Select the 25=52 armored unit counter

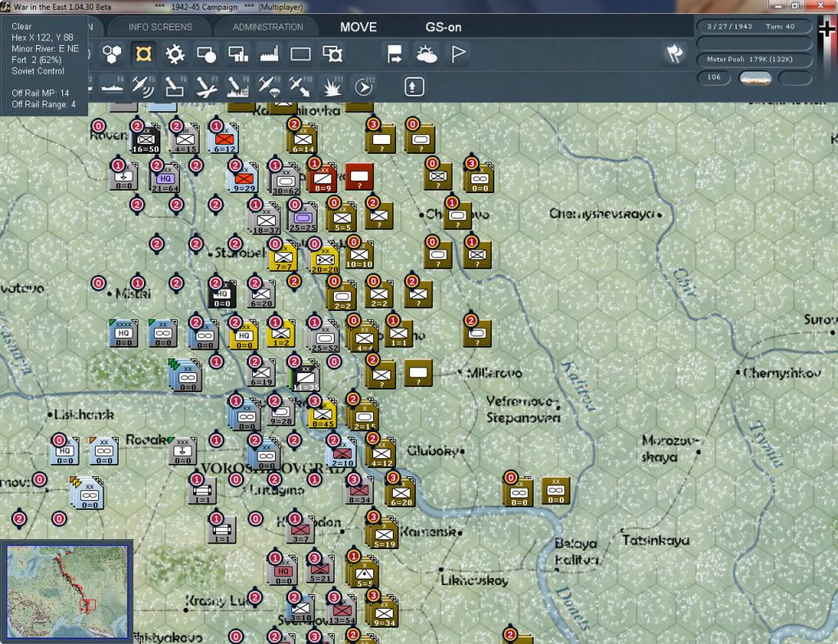pos(325,338)
